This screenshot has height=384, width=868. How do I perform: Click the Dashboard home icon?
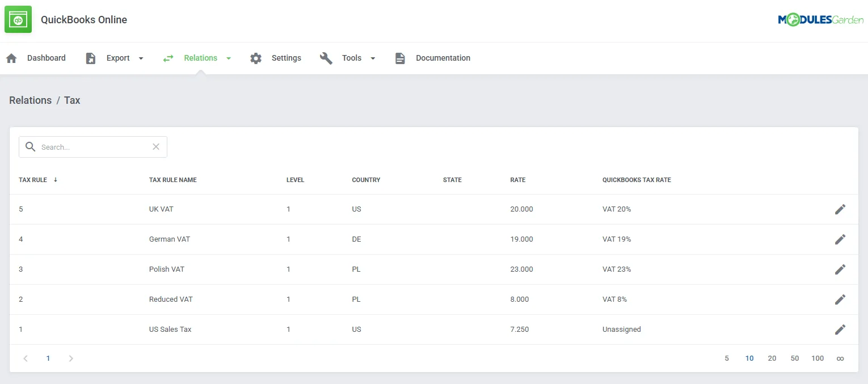click(x=11, y=58)
